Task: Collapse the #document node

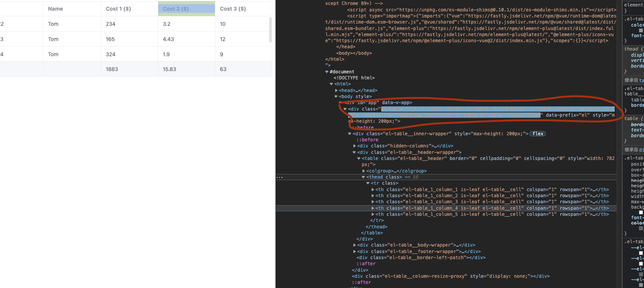Action: (327, 72)
